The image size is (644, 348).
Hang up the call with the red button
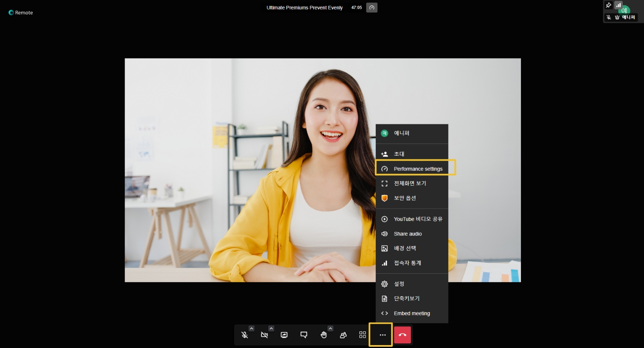[x=402, y=335]
